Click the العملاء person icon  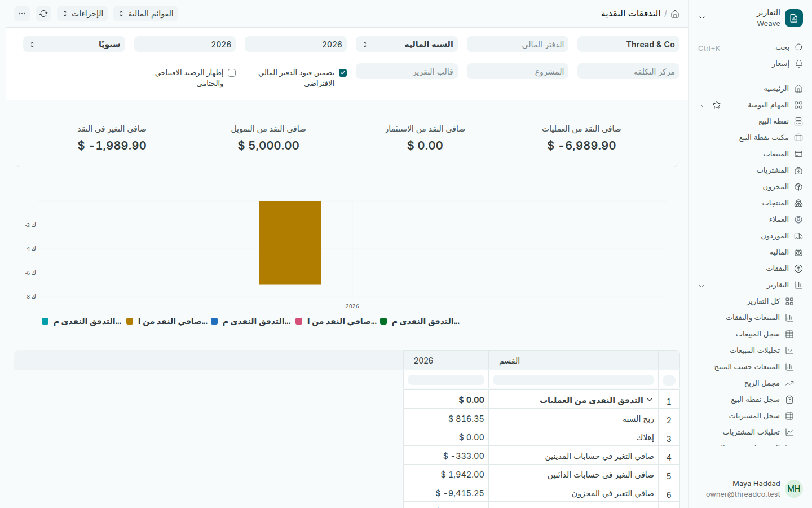798,220
